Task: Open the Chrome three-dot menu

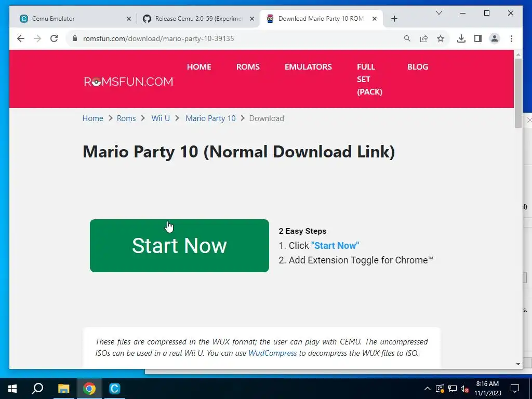Action: 511,38
